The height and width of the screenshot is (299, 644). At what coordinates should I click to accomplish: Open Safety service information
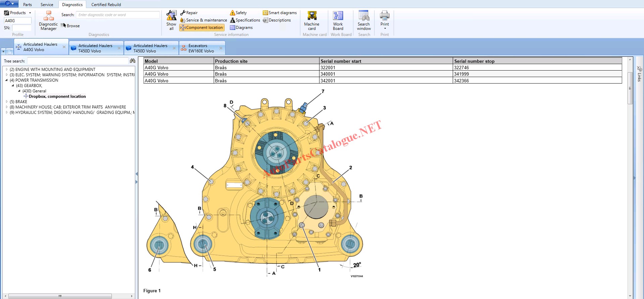(x=238, y=13)
